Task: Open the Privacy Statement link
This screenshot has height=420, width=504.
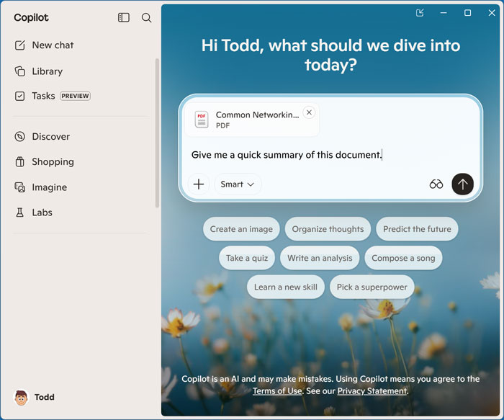Action: 372,391
